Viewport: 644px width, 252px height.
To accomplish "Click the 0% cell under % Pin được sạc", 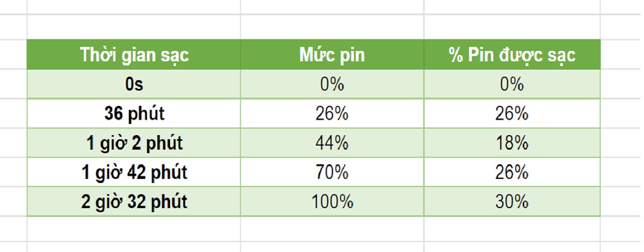I will click(512, 84).
